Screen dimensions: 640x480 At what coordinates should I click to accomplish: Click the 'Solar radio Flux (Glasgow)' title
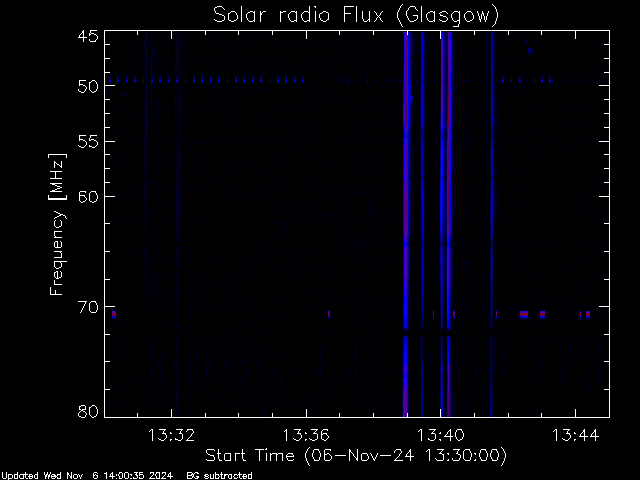coord(356,16)
